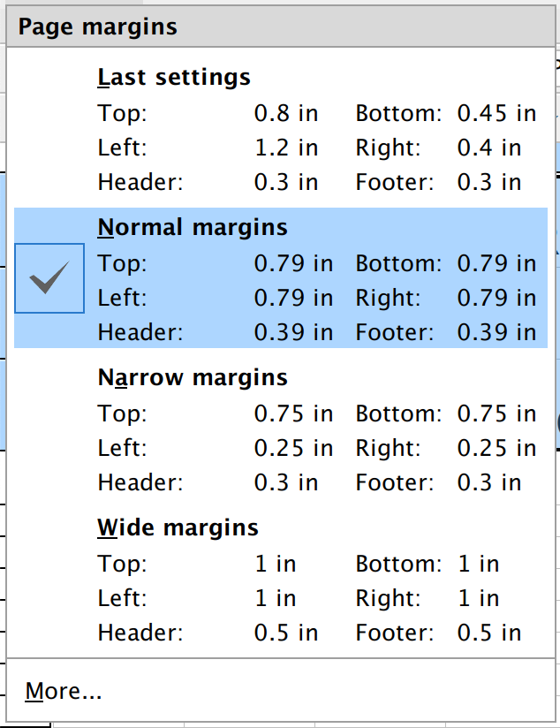The height and width of the screenshot is (728, 560).
Task: Click the 0.39 in Footer value in Normal margins
Action: 496,332
